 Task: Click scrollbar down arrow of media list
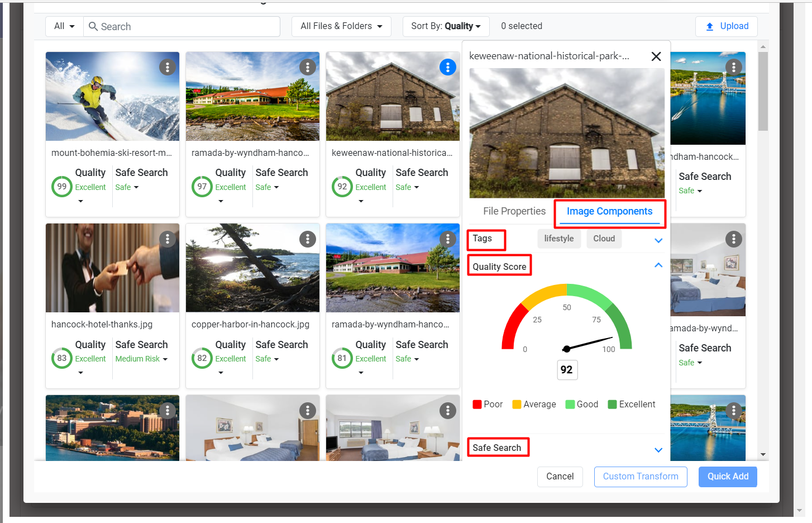763,455
